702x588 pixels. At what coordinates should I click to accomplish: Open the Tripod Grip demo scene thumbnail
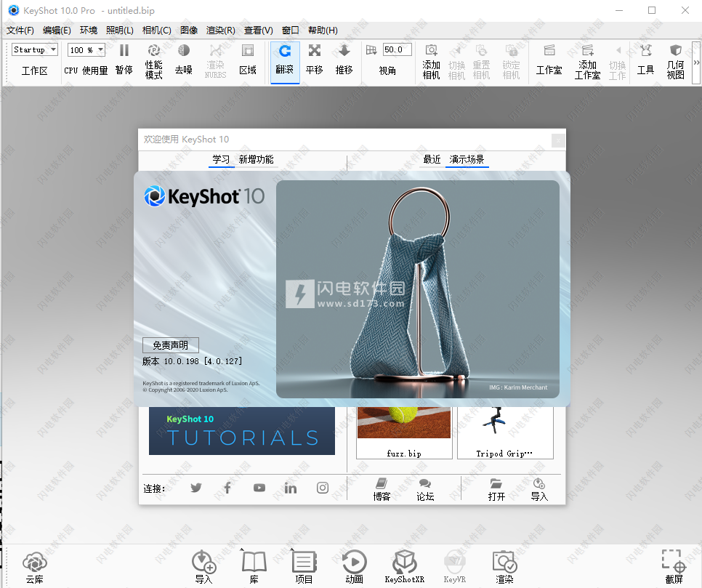click(x=506, y=432)
